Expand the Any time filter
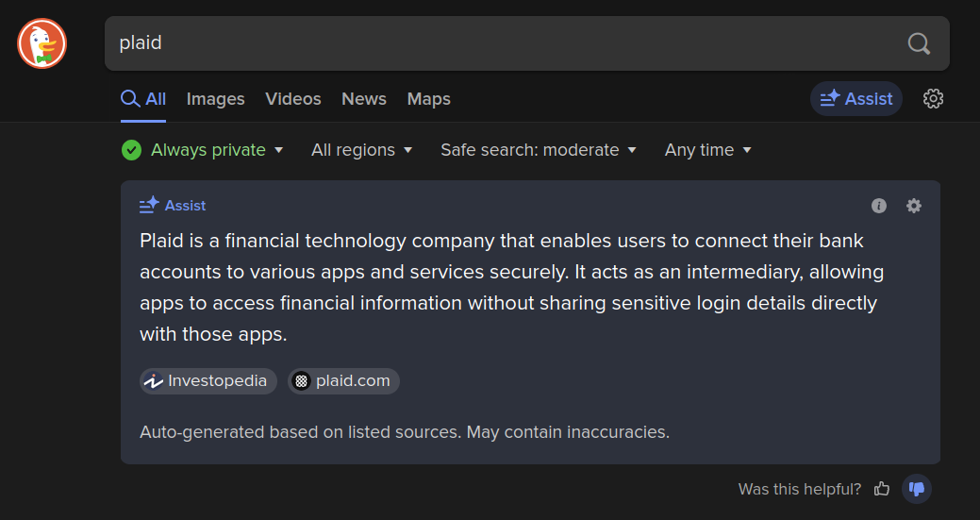The height and width of the screenshot is (520, 980). click(708, 150)
